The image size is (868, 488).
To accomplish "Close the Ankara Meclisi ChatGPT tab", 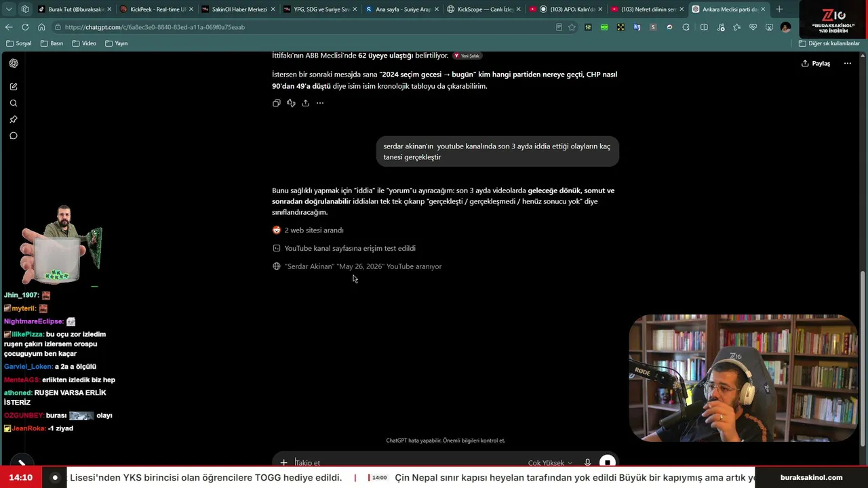I will [x=763, y=9].
